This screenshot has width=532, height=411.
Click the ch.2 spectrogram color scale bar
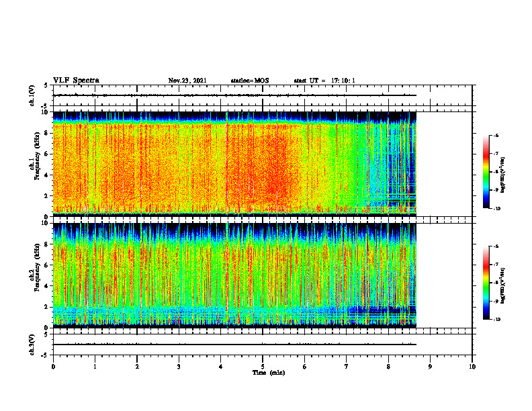(486, 283)
